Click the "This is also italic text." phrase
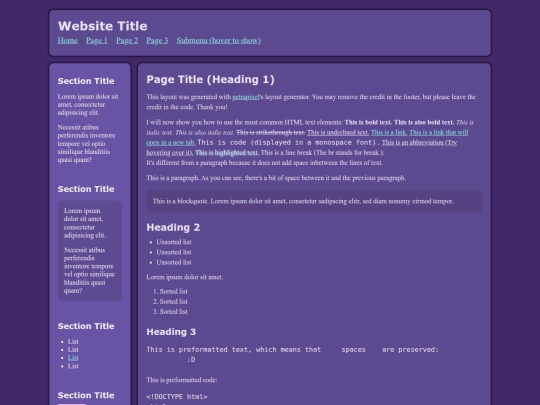The image size is (540, 405). pos(205,132)
